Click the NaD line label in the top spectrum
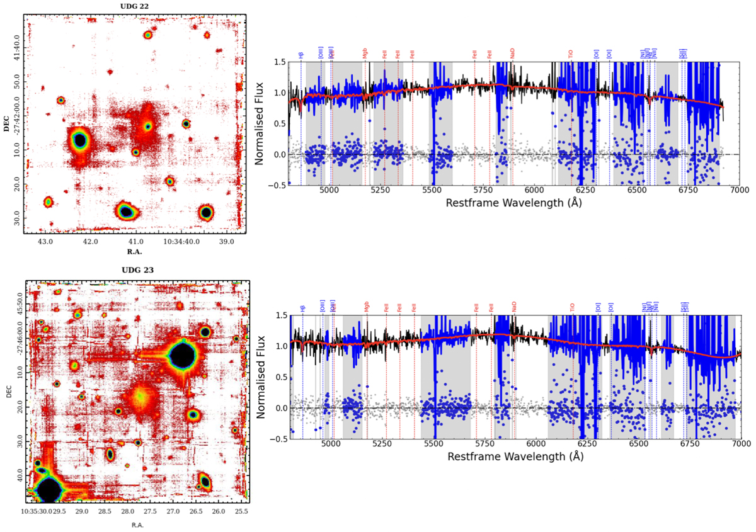 pos(512,54)
